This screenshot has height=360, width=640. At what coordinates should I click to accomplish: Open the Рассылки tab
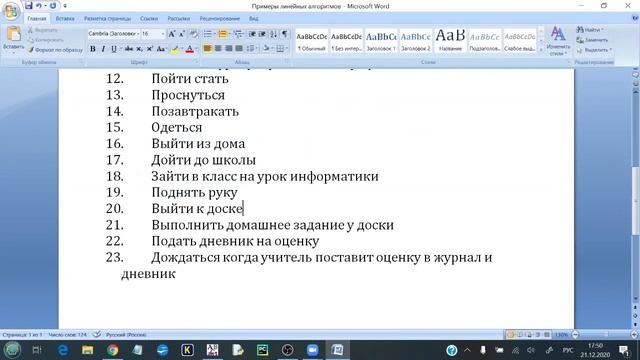pos(178,18)
